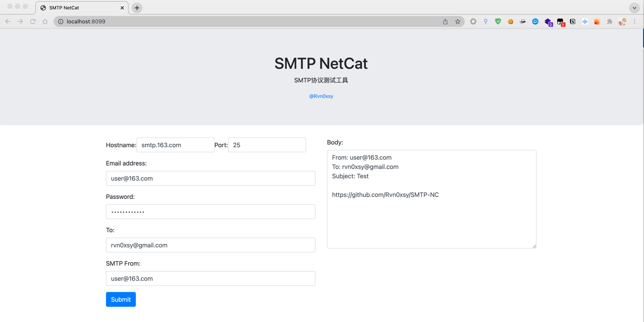Viewport: 644px width, 322px height.
Task: Open the Extensions puzzle menu
Action: click(x=609, y=21)
